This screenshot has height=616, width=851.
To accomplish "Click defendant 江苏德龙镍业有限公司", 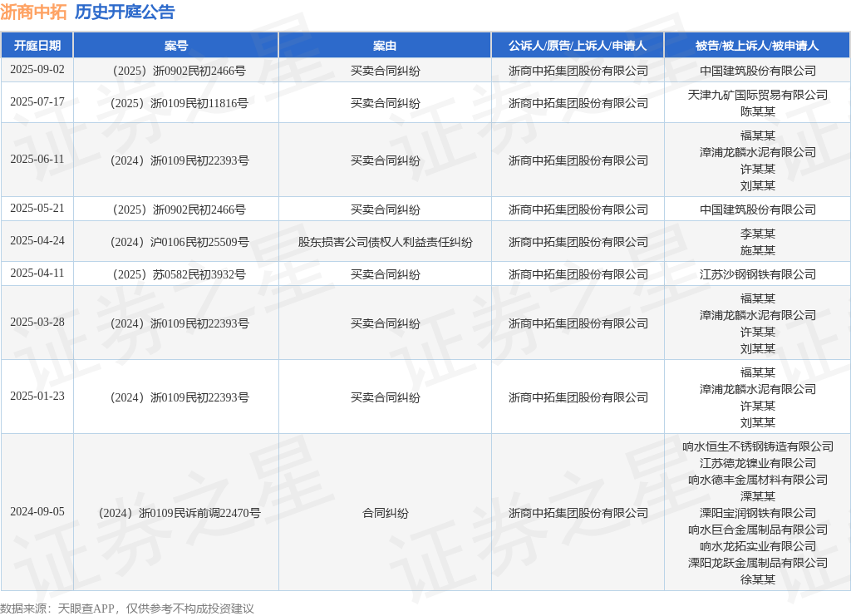I will pos(757,463).
